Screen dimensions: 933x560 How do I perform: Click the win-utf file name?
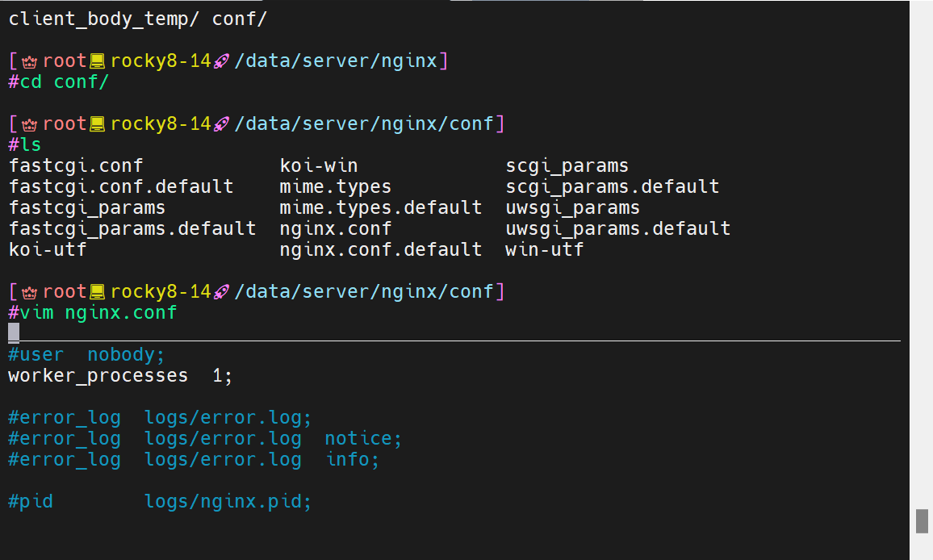tap(545, 249)
